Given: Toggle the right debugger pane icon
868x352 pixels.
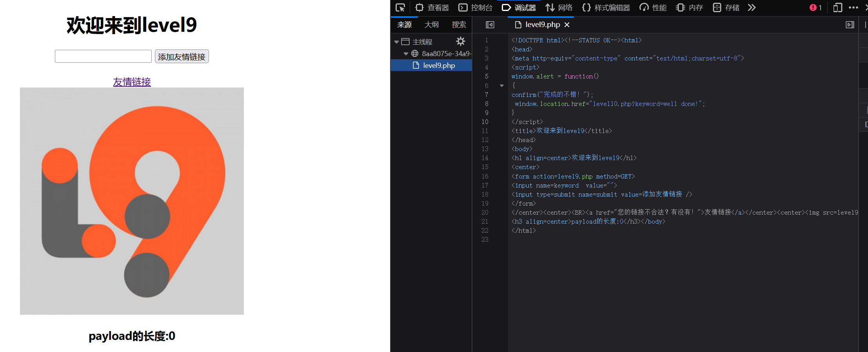Looking at the screenshot, I should [850, 25].
